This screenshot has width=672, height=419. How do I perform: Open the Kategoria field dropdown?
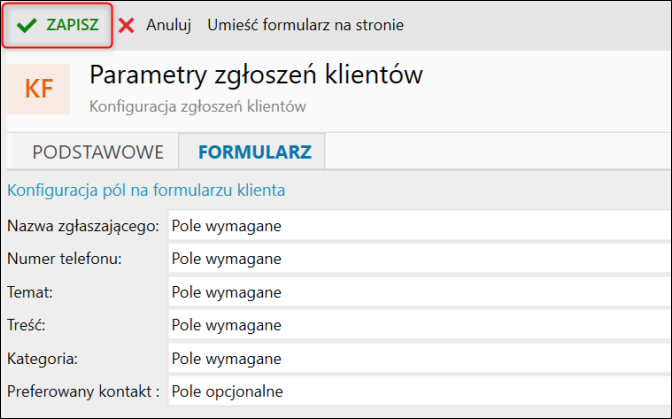click(419, 358)
